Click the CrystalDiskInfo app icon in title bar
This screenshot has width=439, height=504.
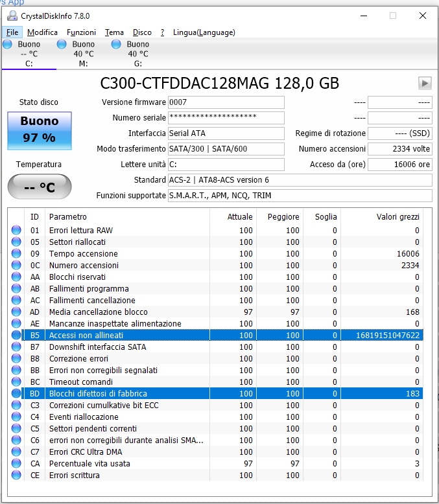12,16
